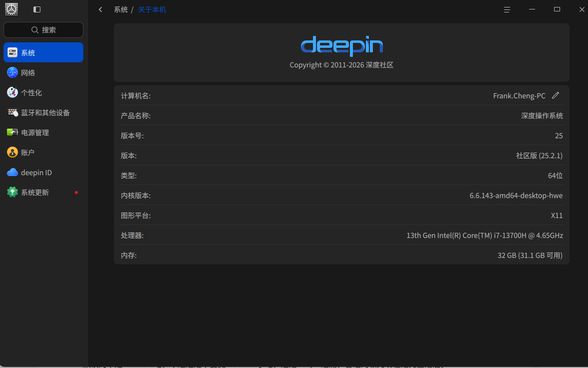Image resolution: width=588 pixels, height=368 pixels.
Task: Open the hamburger main menu
Action: [507, 9]
